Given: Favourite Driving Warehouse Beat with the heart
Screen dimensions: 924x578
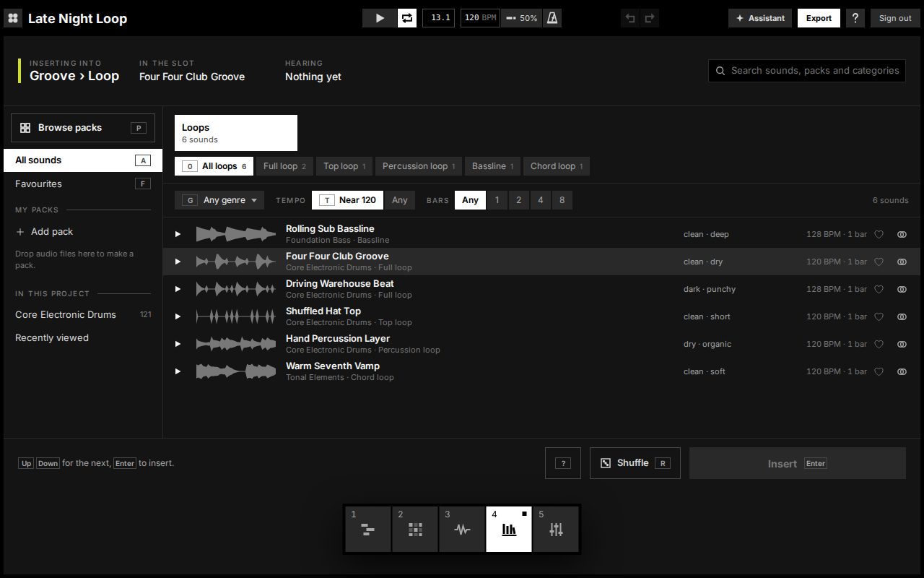Looking at the screenshot, I should 879,289.
